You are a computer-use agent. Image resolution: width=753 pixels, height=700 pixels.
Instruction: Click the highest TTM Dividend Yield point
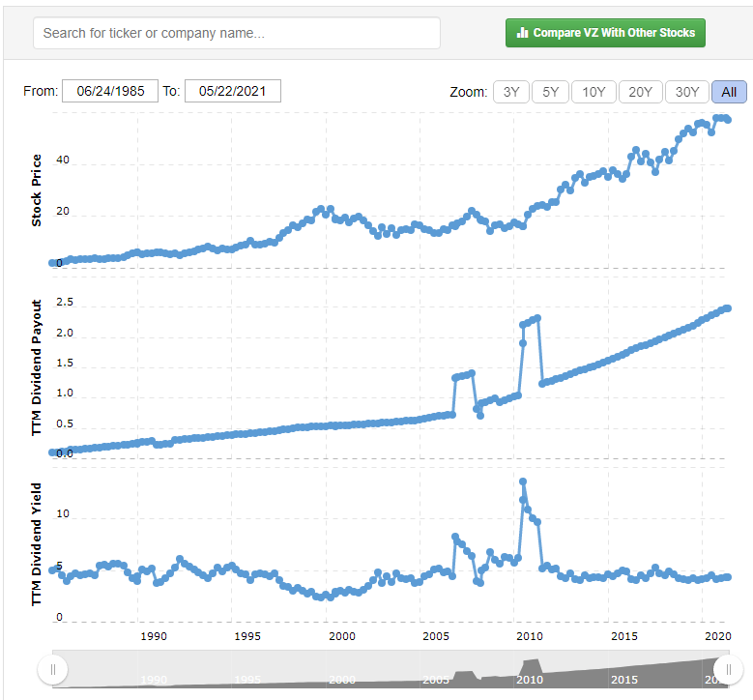coord(523,481)
